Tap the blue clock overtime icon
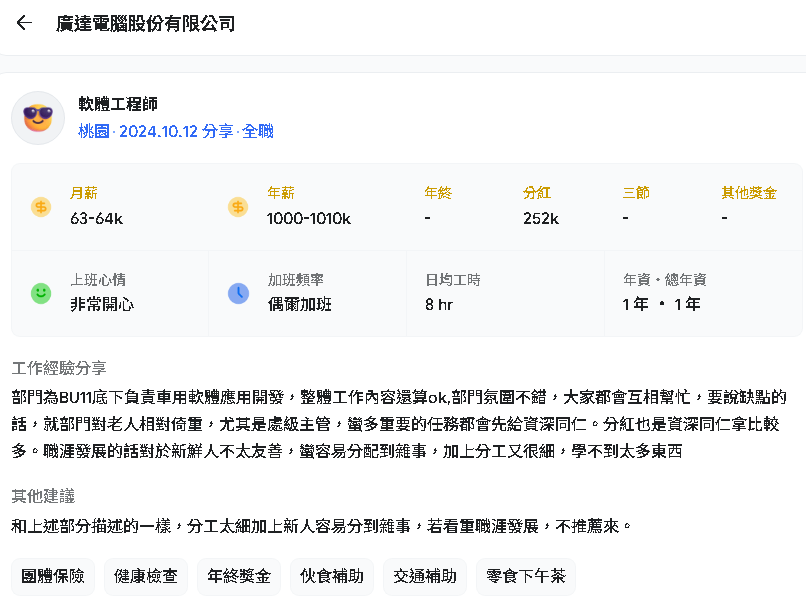806x597 pixels. [x=239, y=294]
